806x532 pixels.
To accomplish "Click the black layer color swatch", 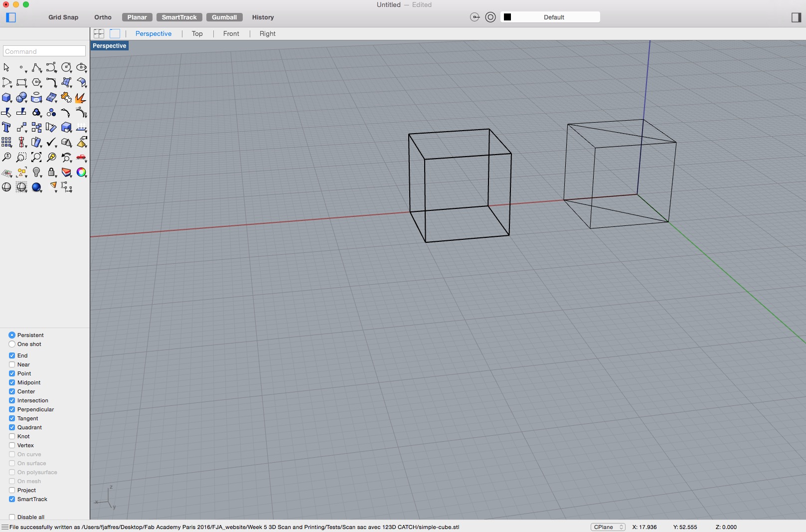I will click(x=507, y=17).
